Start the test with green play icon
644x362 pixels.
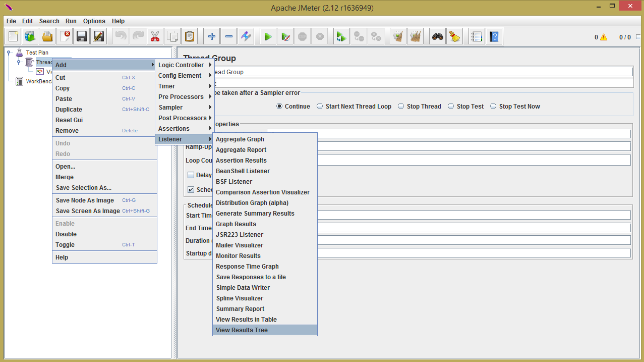point(268,36)
